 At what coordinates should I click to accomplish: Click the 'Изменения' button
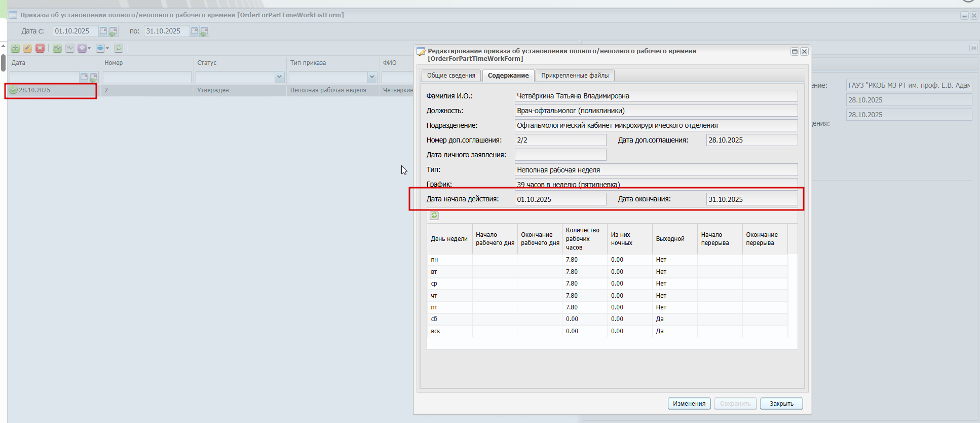pos(689,404)
